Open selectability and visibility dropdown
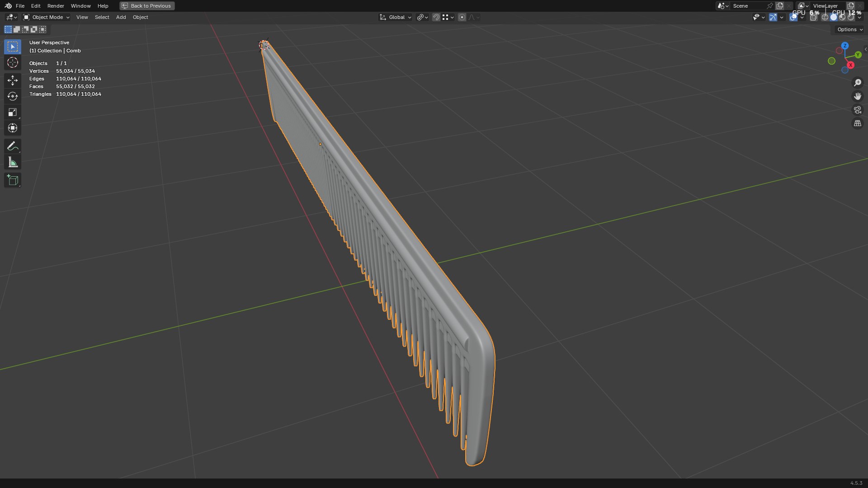Image resolution: width=868 pixels, height=488 pixels. pos(758,17)
